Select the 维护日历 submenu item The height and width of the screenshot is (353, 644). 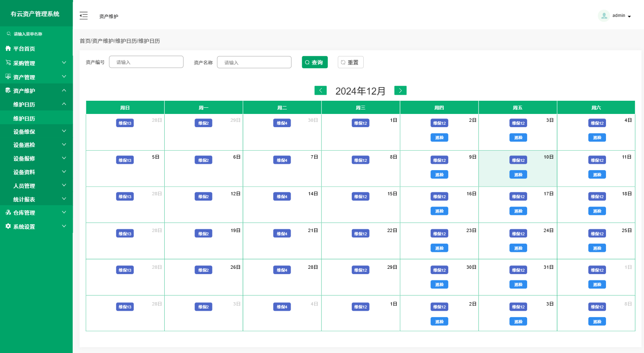pos(24,118)
